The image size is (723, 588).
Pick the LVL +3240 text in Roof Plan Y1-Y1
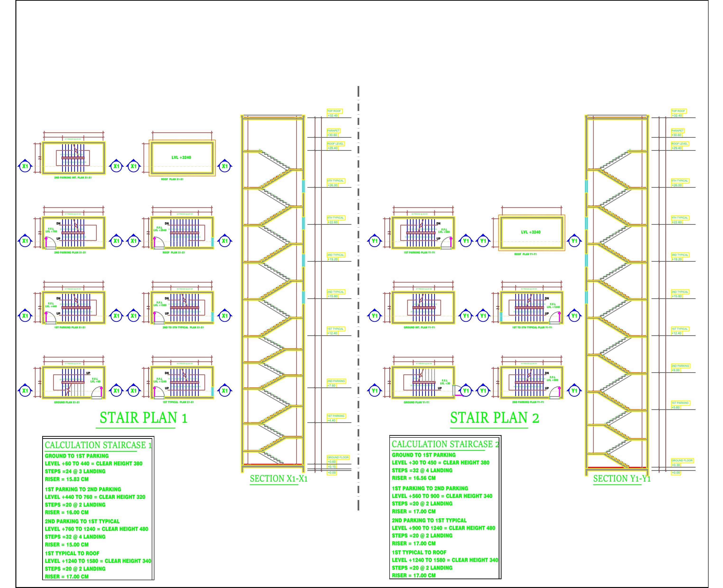click(x=530, y=232)
